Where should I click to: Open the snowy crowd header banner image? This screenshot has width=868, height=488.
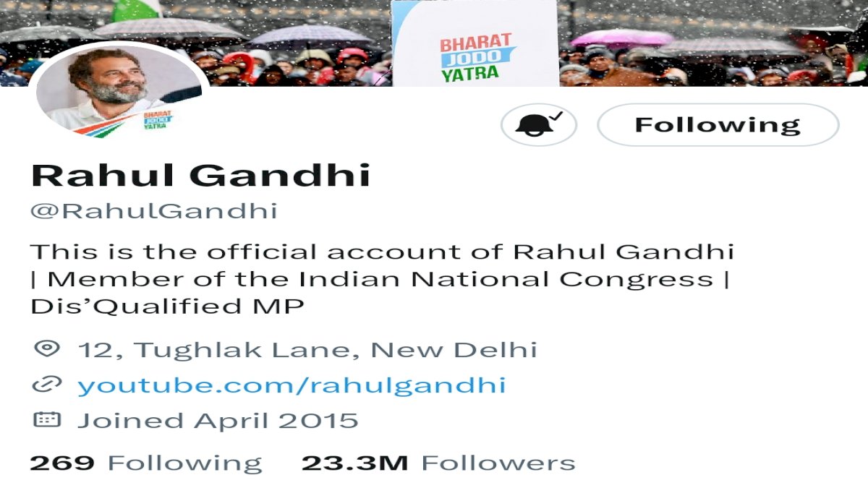point(434,43)
